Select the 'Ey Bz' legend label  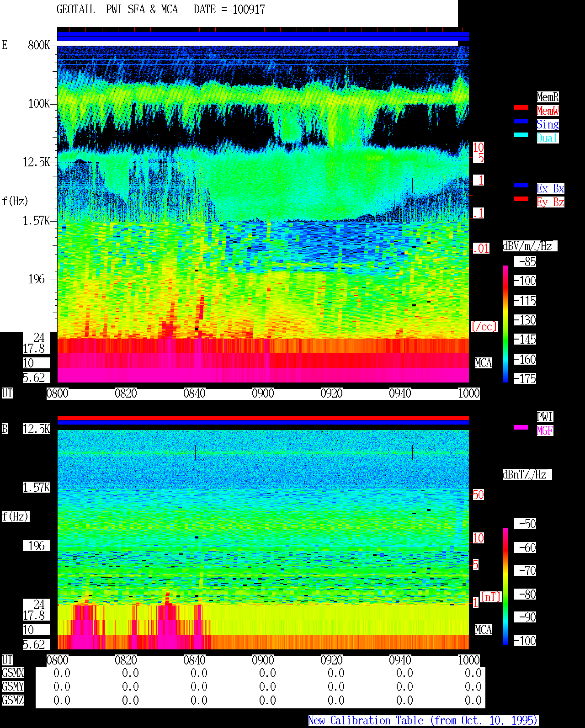550,202
